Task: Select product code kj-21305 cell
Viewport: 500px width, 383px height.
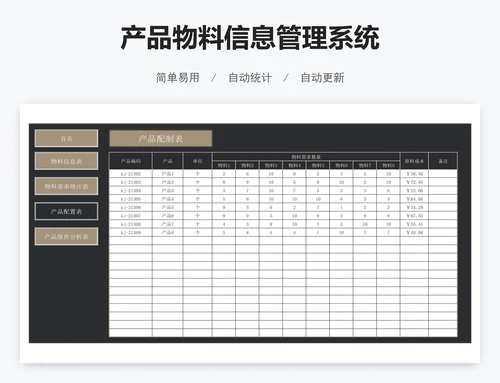Action: point(131,199)
